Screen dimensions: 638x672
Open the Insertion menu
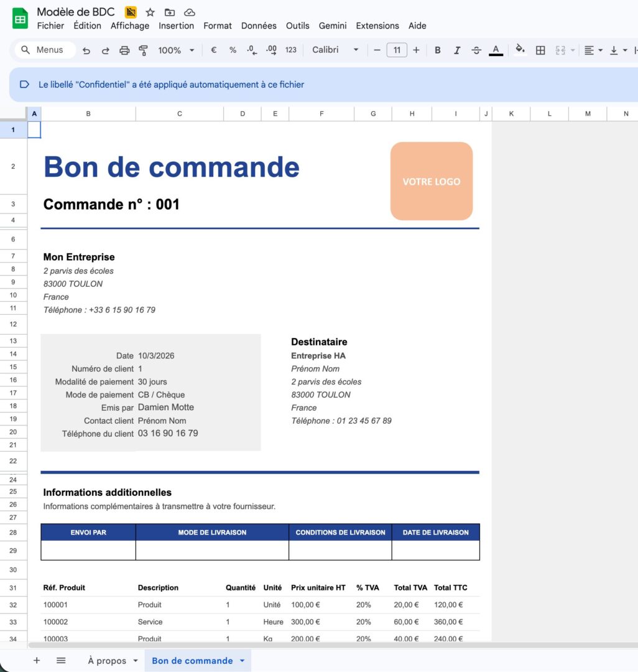click(x=176, y=26)
